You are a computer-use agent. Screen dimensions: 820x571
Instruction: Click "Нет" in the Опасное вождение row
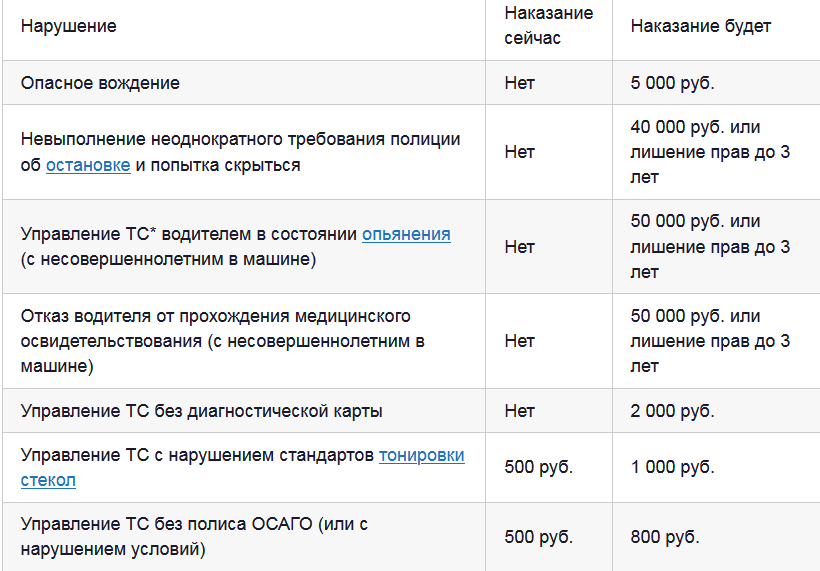pyautogui.click(x=520, y=83)
